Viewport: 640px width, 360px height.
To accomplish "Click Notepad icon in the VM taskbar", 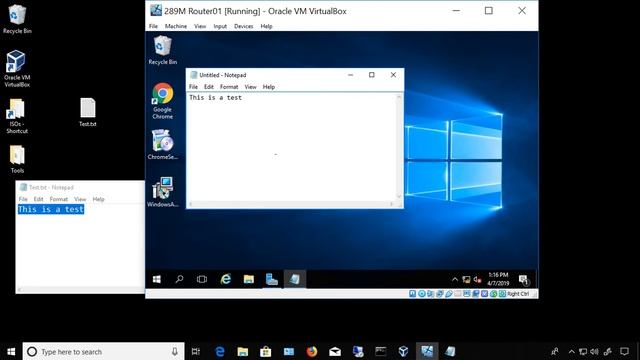I will 295,279.
